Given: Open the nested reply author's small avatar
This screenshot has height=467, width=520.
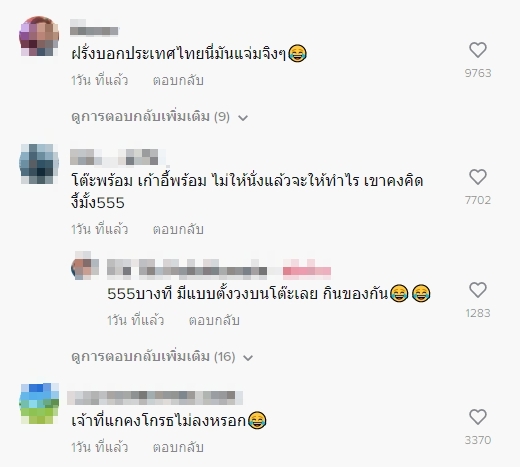Looking at the screenshot, I should pos(85,266).
